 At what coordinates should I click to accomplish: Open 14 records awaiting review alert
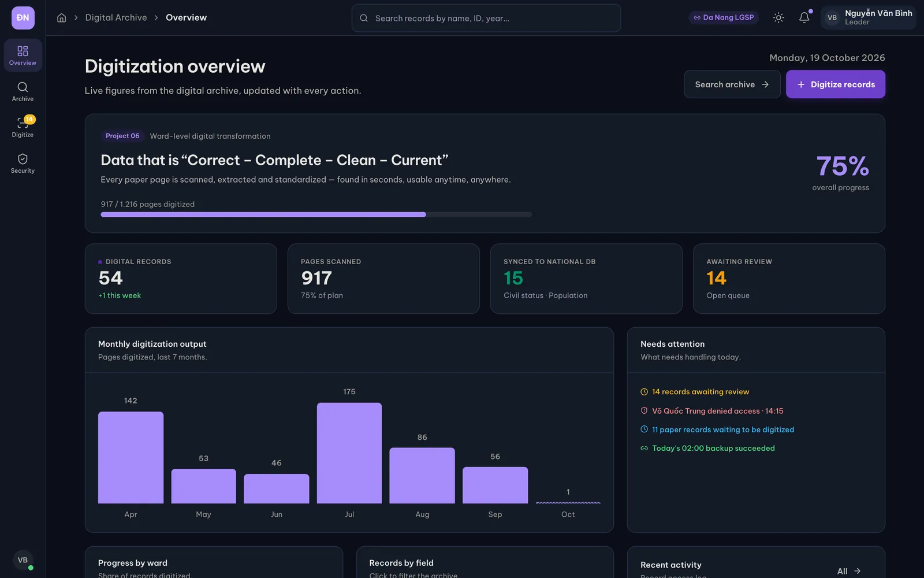(x=695, y=392)
